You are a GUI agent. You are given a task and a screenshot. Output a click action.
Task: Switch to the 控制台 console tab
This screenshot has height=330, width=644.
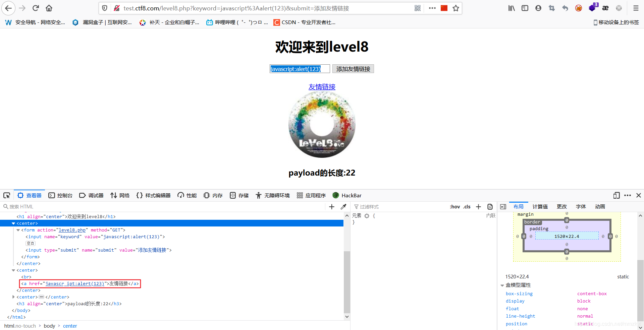click(60, 195)
